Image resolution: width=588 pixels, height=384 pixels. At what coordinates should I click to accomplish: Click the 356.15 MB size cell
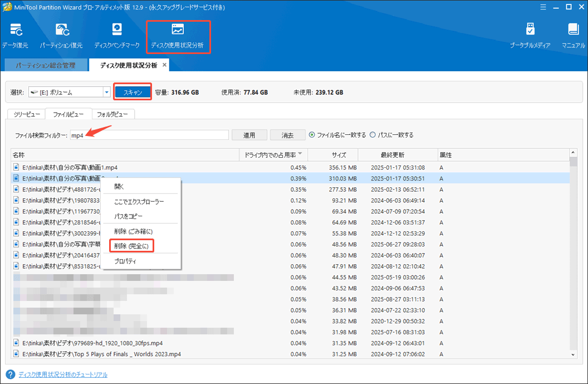[x=343, y=167]
